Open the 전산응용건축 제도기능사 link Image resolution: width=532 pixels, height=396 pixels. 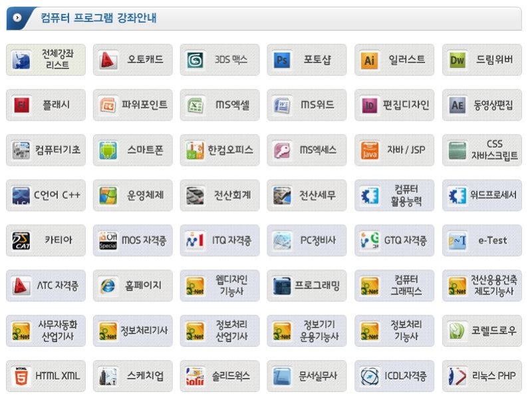point(481,286)
